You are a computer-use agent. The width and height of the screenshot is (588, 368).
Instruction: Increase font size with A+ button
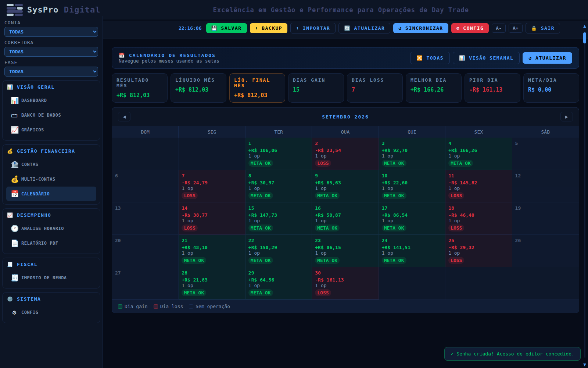click(x=516, y=28)
